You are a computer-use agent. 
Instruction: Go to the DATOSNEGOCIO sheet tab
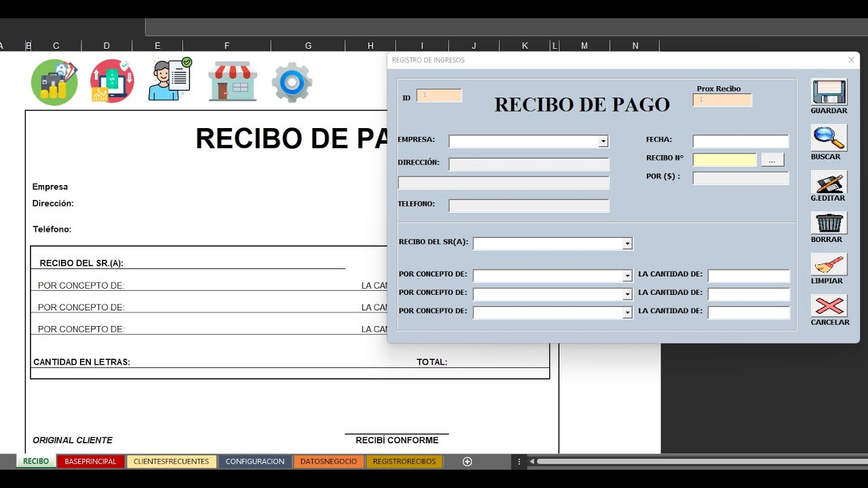pos(329,462)
